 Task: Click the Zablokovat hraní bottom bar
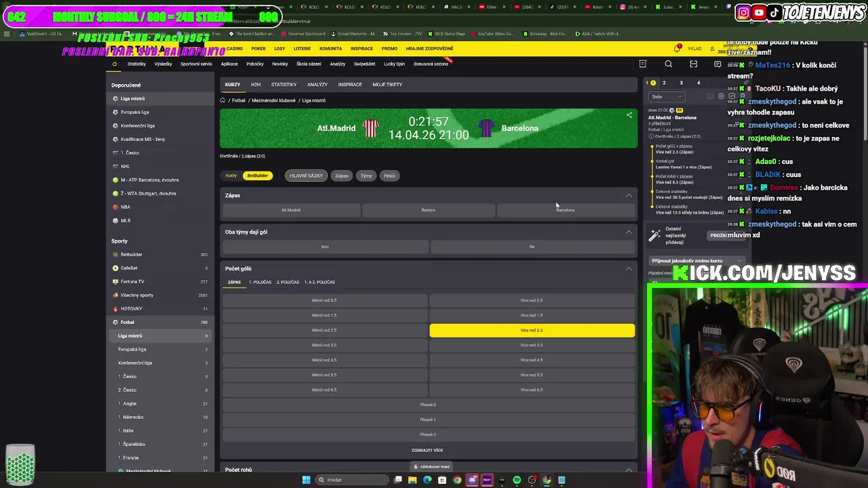(431, 466)
